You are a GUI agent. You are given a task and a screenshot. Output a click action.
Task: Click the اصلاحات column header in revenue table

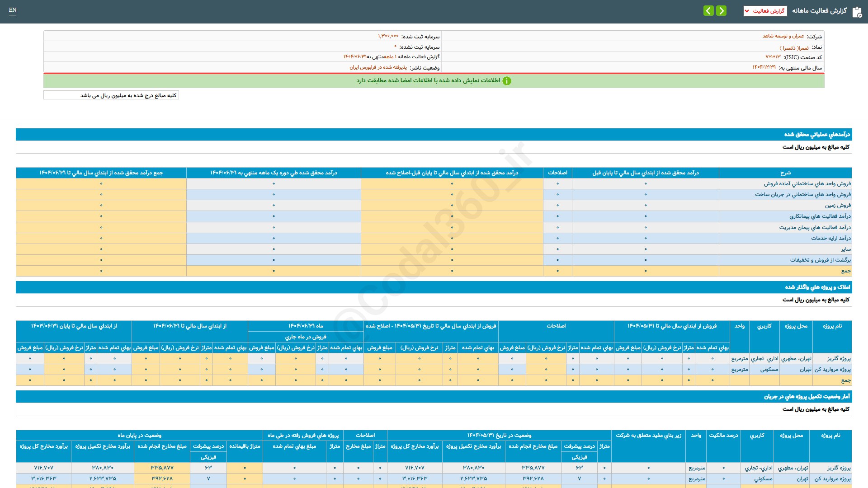coord(557,173)
